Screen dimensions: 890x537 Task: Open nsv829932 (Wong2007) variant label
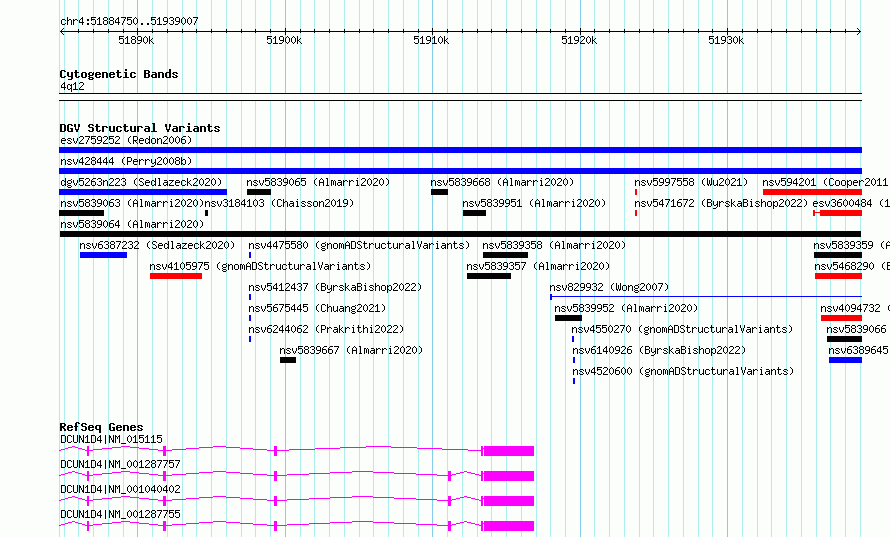point(609,287)
